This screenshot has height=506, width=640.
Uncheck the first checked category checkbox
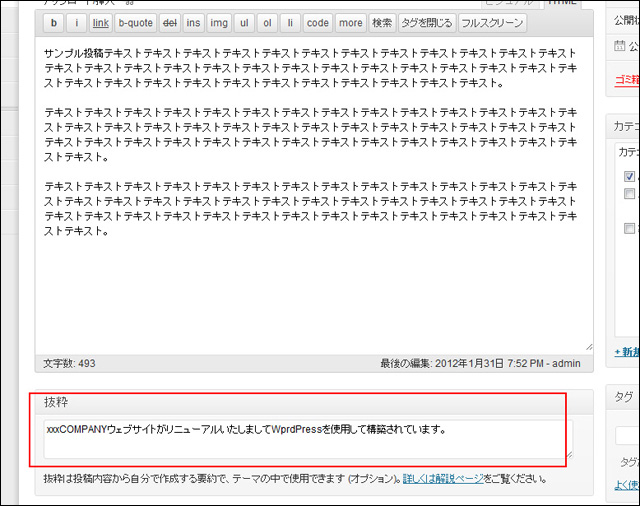click(630, 176)
